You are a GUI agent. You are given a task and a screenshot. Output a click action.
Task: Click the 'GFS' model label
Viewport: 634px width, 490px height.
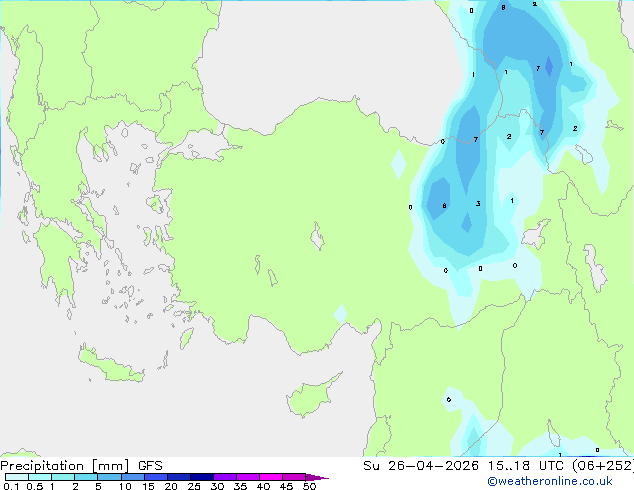point(150,466)
